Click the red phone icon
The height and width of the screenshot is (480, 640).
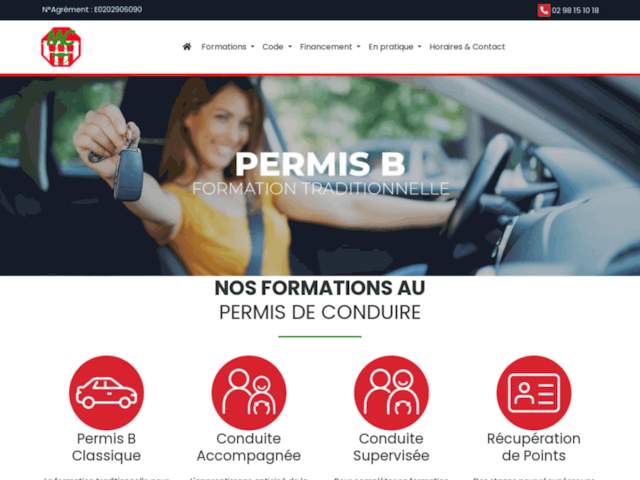coord(544,10)
